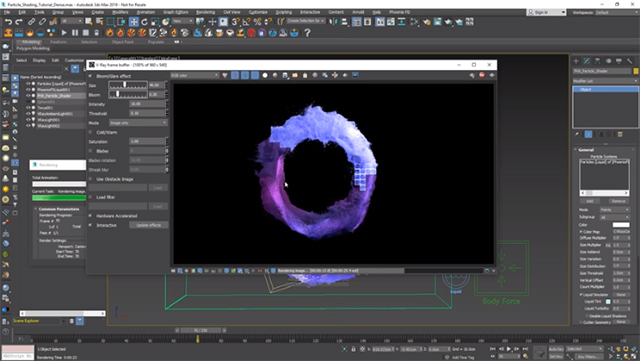The height and width of the screenshot is (361, 640).
Task: Click the Load button for Obstacle Image
Action: coord(158,188)
